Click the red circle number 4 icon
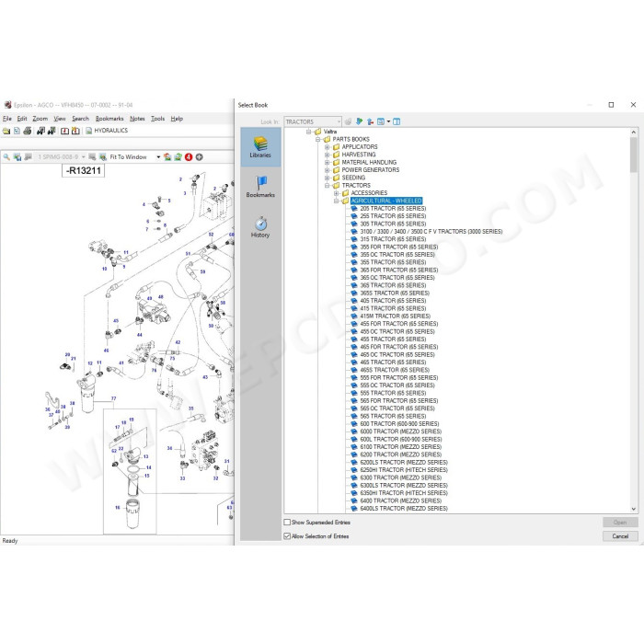This screenshot has height=644, width=644. 189,157
